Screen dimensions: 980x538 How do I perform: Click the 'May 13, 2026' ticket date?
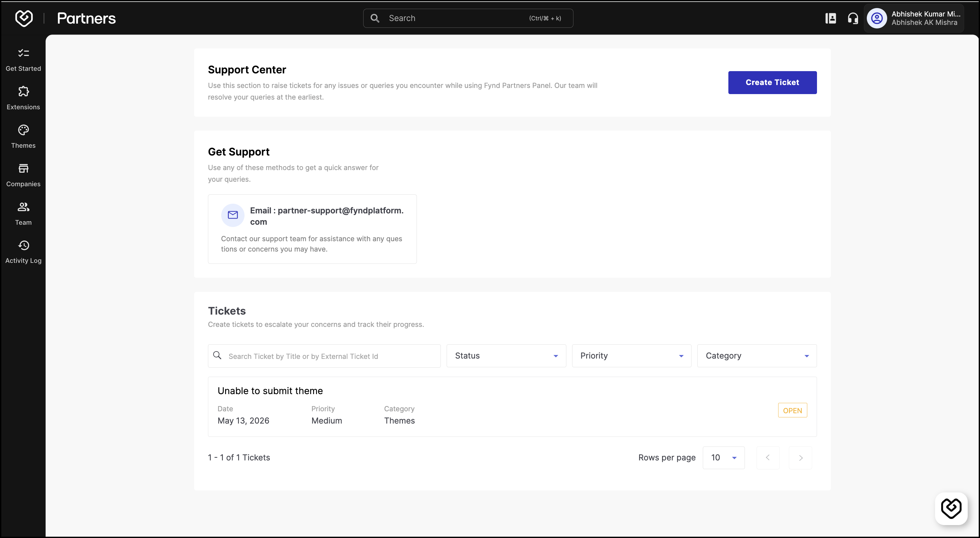[244, 421]
